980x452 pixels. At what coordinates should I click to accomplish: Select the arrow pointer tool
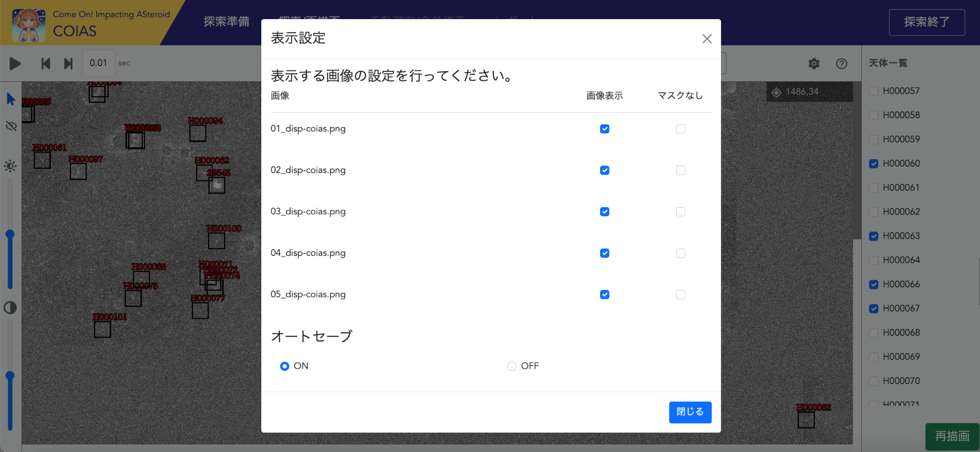coord(11,99)
